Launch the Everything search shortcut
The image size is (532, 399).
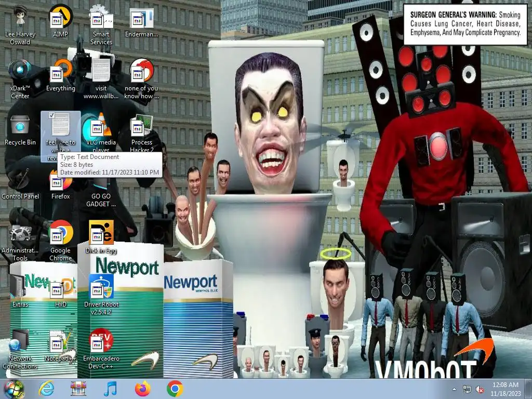pyautogui.click(x=60, y=76)
